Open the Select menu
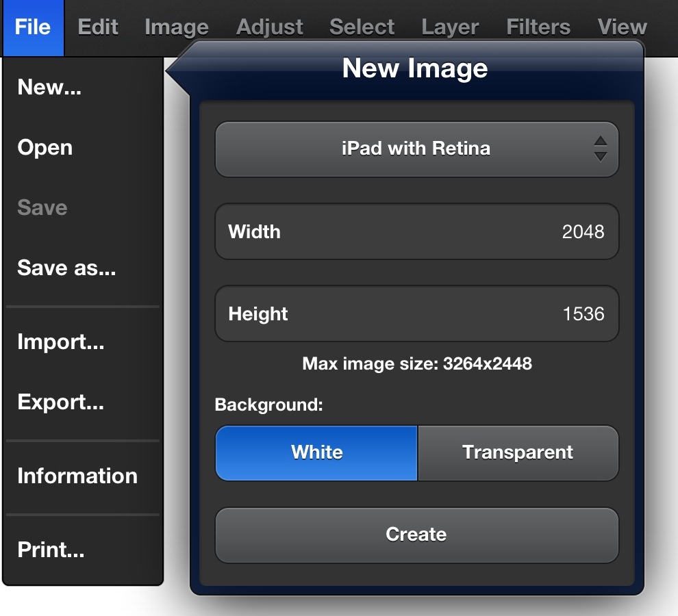Screen dimensions: 678x616 362,27
